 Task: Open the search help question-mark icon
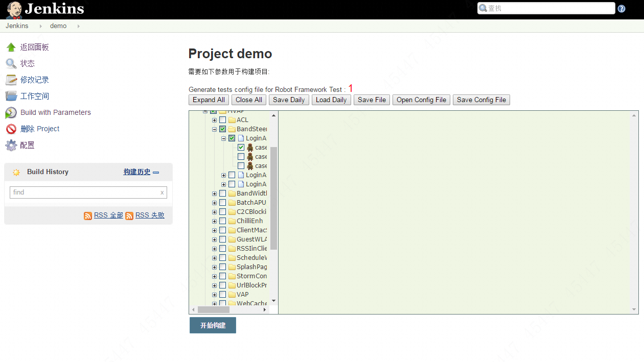[622, 9]
